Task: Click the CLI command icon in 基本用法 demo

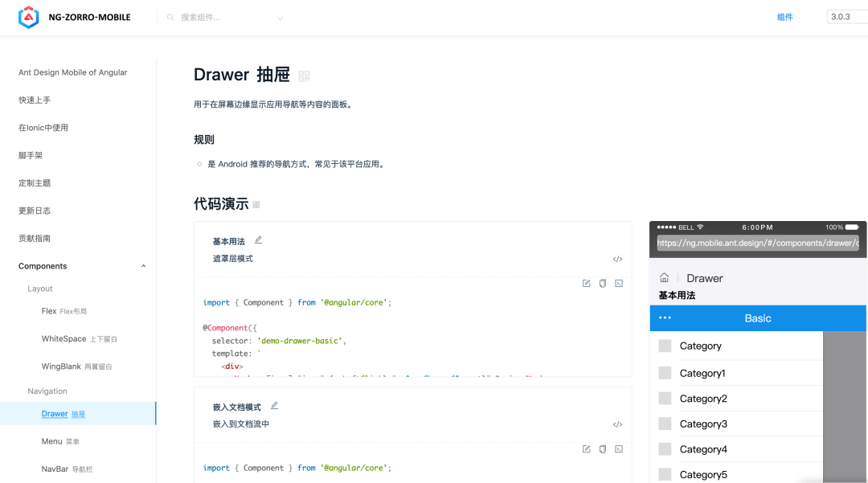Action: (x=619, y=283)
